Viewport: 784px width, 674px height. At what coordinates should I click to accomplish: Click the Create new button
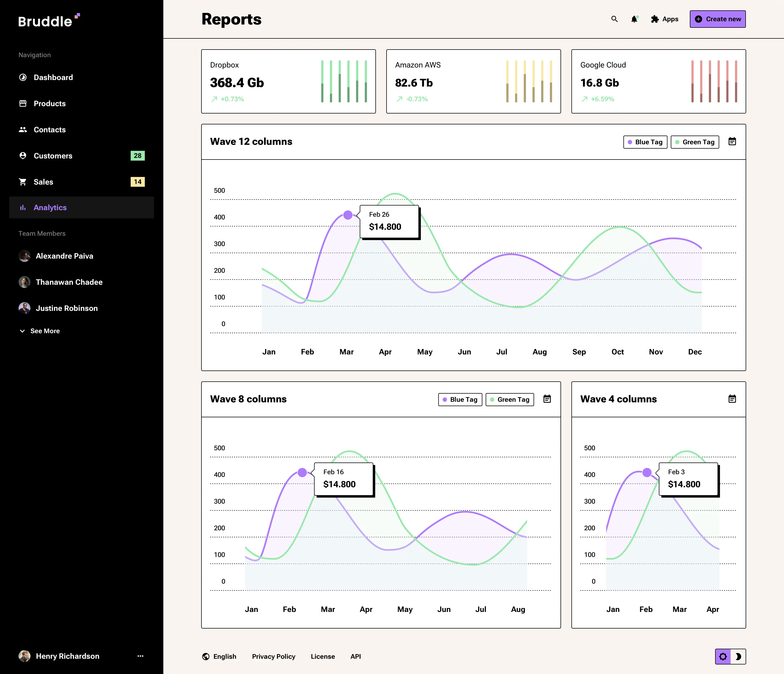[717, 19]
